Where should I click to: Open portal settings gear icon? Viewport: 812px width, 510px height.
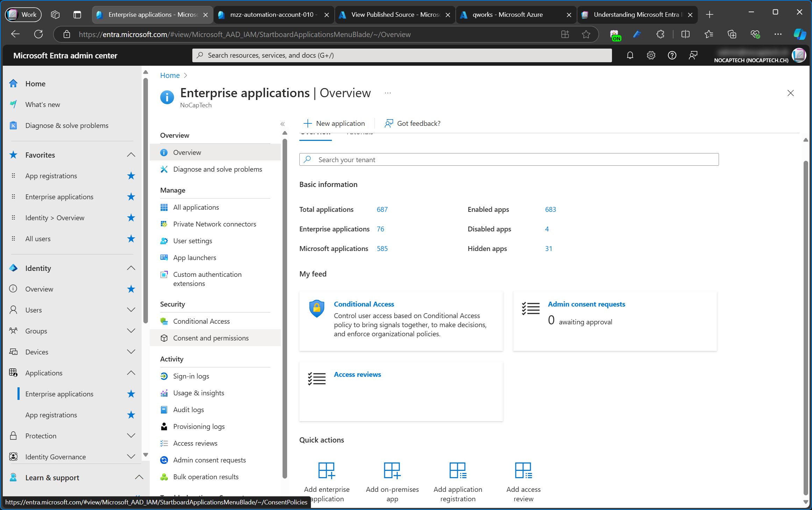[651, 55]
